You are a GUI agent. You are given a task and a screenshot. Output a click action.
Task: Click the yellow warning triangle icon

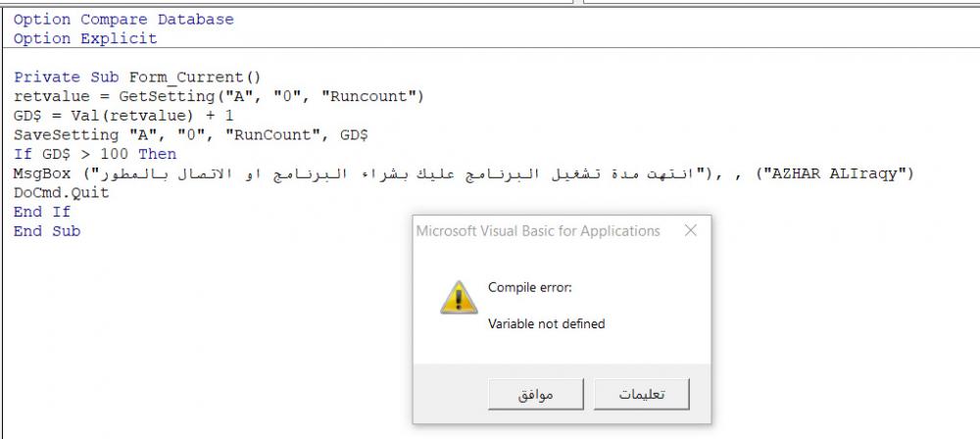coord(459,298)
